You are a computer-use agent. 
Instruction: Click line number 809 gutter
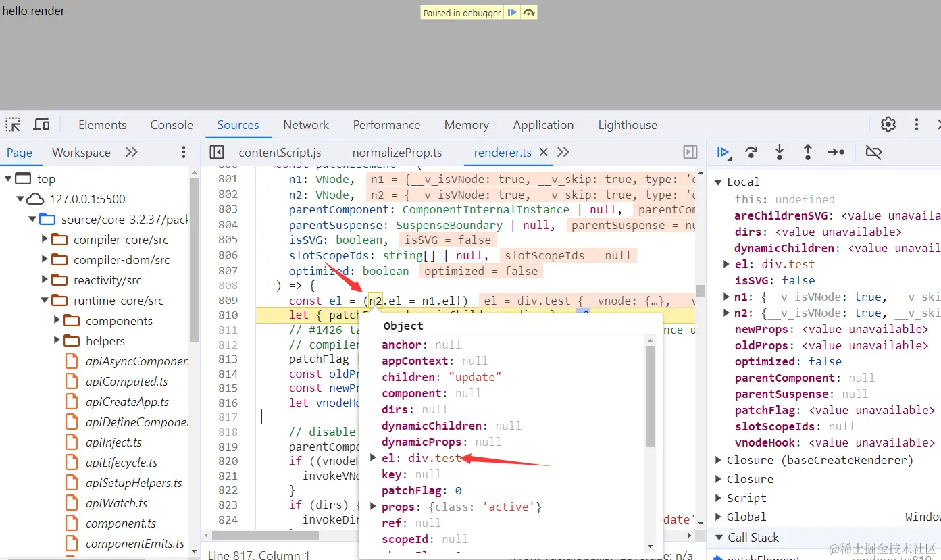coord(228,300)
